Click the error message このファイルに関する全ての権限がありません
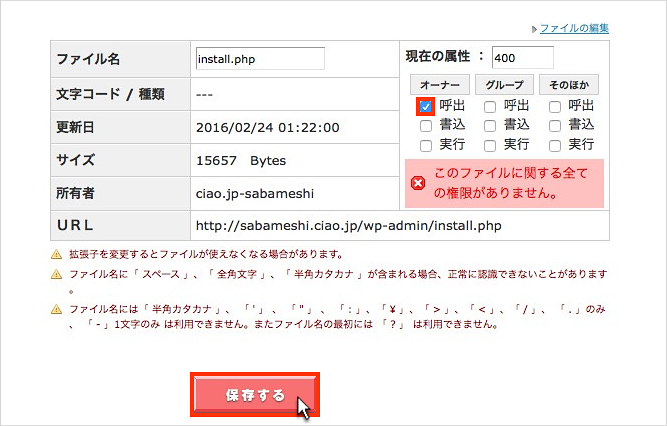The width and height of the screenshot is (667, 426). 510,183
